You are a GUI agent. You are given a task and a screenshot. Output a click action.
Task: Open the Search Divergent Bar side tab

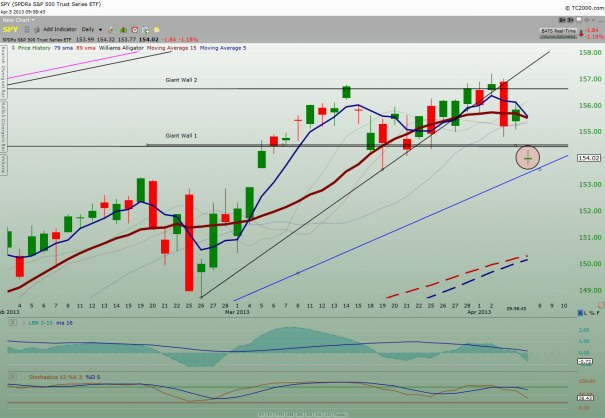click(3, 72)
